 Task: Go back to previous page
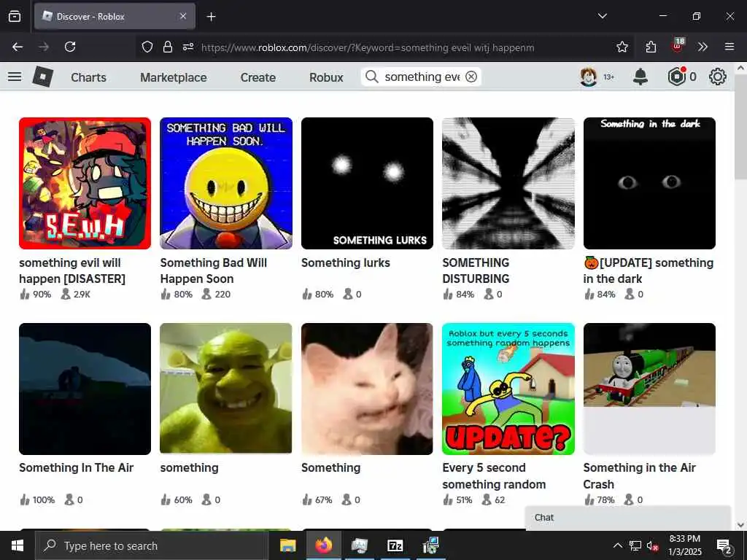click(18, 47)
